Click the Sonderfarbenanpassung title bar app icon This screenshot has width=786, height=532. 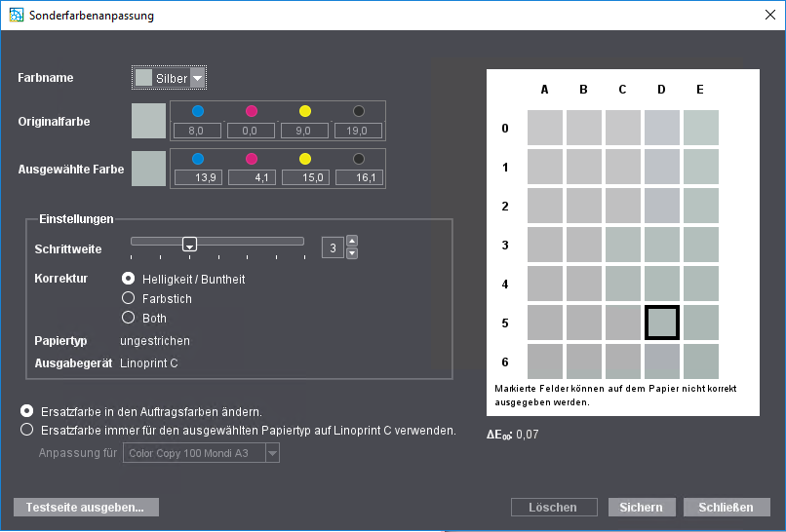(x=16, y=15)
